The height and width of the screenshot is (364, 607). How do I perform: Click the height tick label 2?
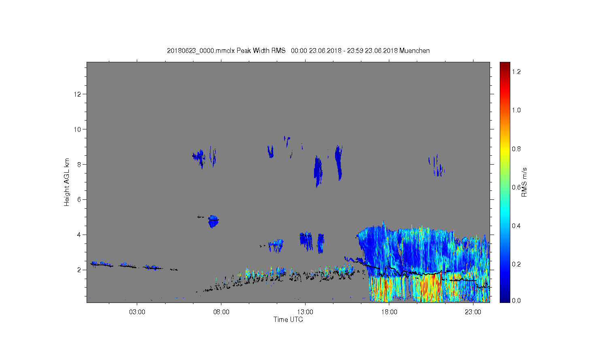point(79,270)
